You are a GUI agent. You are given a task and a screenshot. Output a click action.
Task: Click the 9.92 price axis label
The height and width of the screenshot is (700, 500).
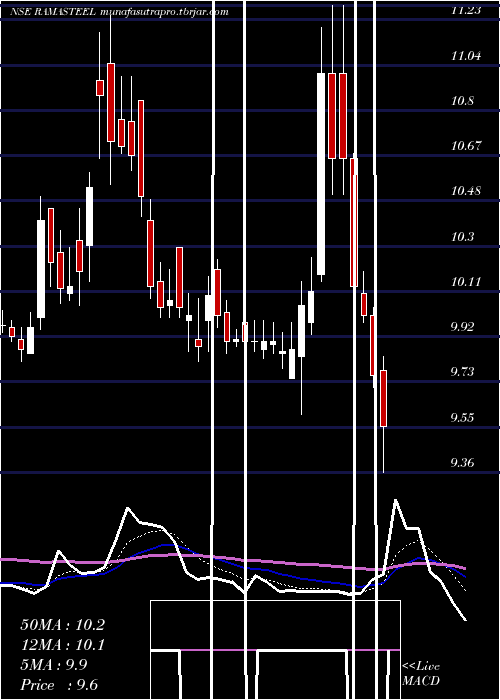point(463,327)
